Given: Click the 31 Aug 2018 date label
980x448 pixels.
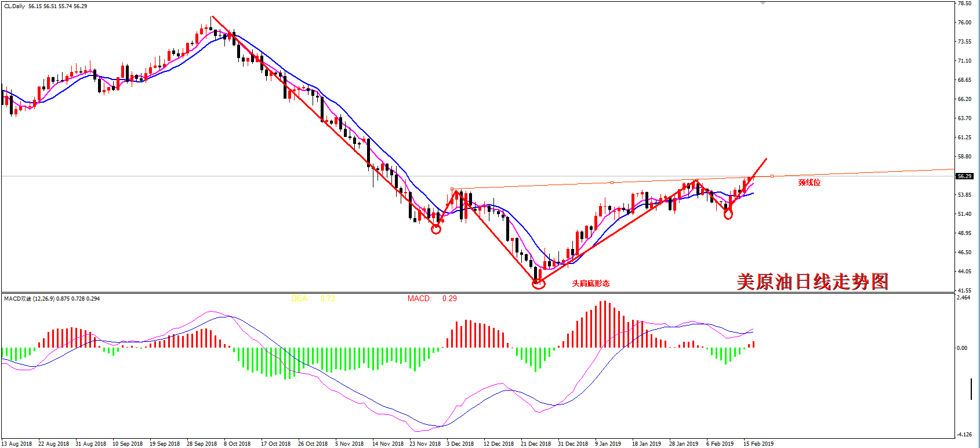Looking at the screenshot, I should [90, 444].
